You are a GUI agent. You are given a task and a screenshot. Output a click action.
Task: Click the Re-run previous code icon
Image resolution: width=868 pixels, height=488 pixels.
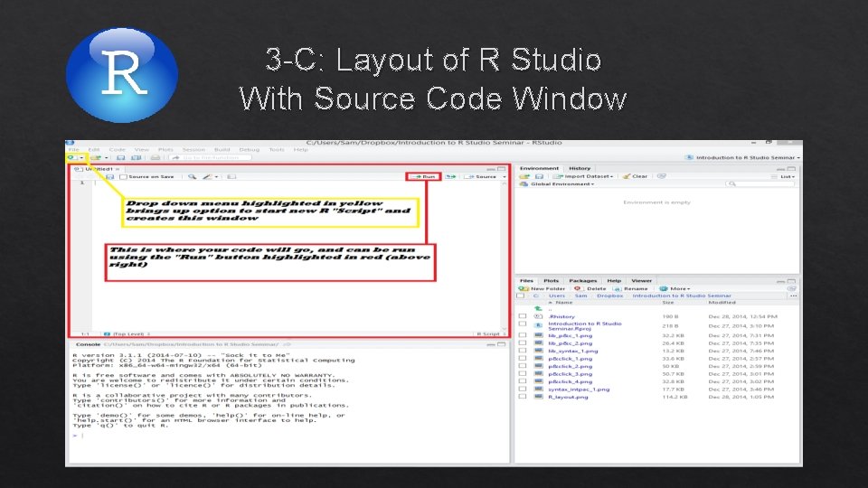pyautogui.click(x=451, y=176)
